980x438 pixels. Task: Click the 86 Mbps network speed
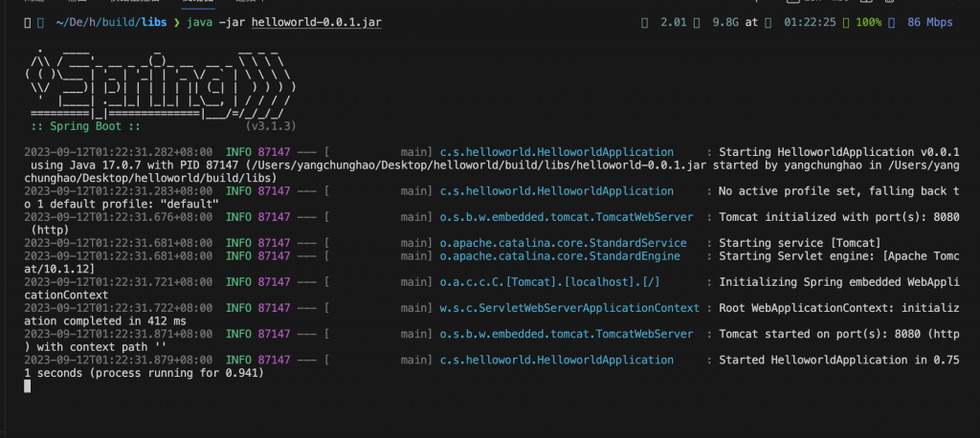pyautogui.click(x=929, y=23)
